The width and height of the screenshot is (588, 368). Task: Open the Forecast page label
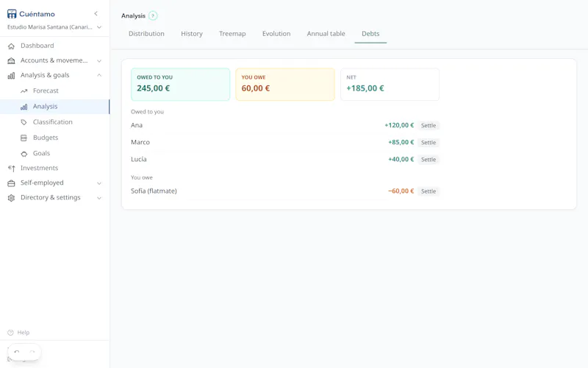(x=46, y=91)
